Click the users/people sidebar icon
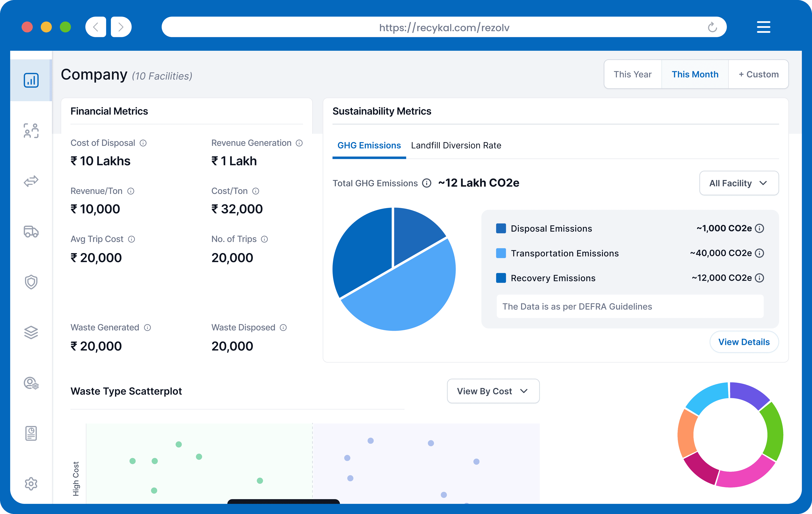 click(31, 130)
